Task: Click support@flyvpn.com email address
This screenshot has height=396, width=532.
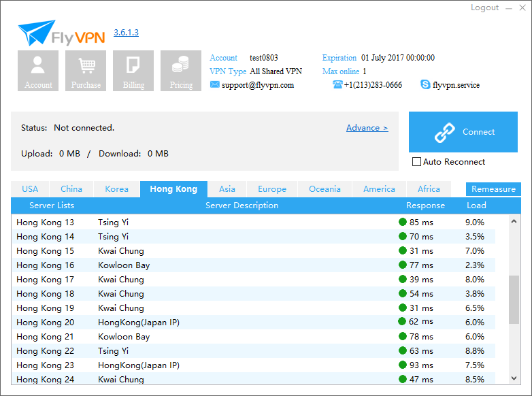Action: 258,85
